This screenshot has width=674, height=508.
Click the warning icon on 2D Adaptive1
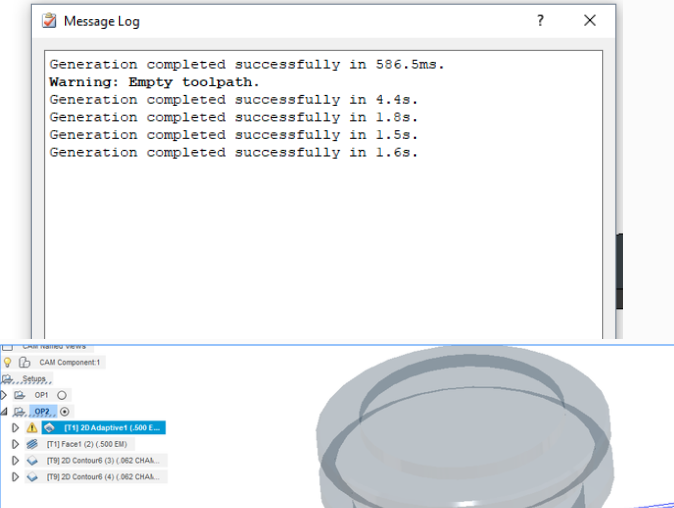(x=32, y=428)
